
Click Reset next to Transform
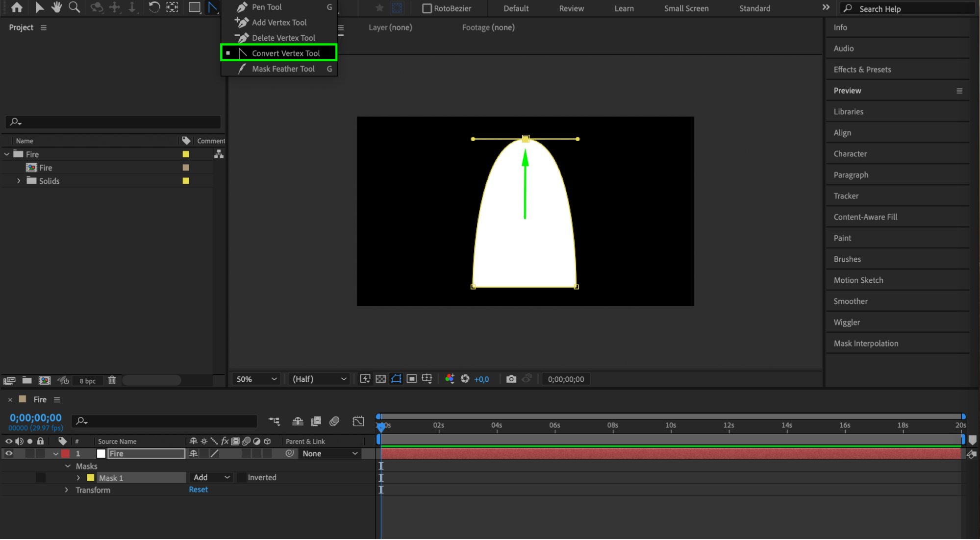[198, 490]
